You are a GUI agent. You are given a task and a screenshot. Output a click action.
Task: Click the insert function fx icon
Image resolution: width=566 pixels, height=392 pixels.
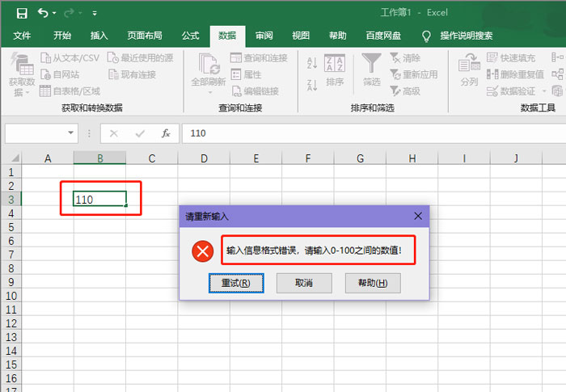165,133
